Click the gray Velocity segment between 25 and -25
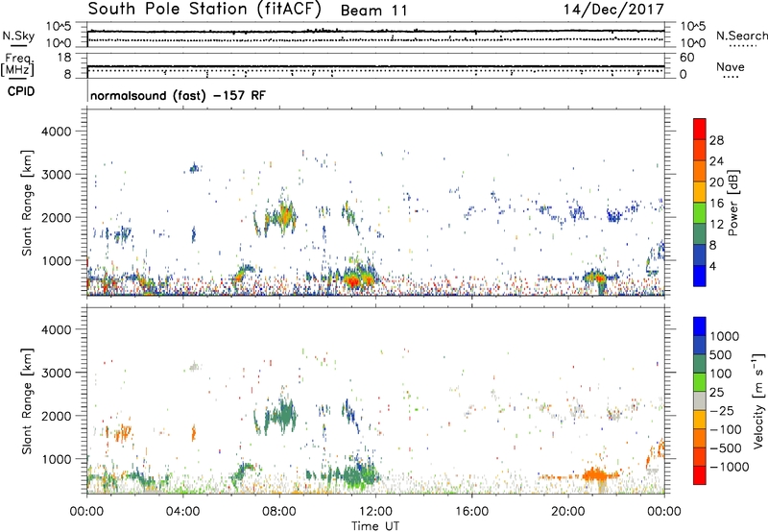This screenshot has height=532, width=768. click(x=700, y=400)
